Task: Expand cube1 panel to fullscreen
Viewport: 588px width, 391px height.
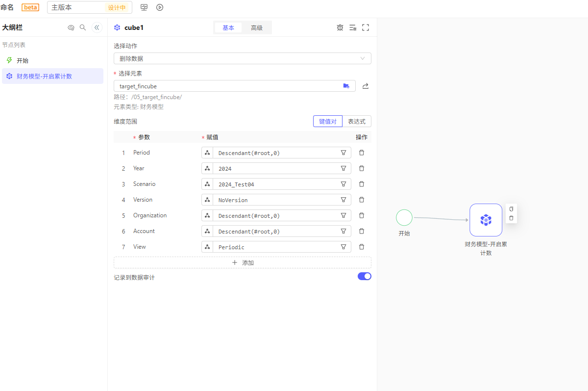Action: [x=366, y=28]
